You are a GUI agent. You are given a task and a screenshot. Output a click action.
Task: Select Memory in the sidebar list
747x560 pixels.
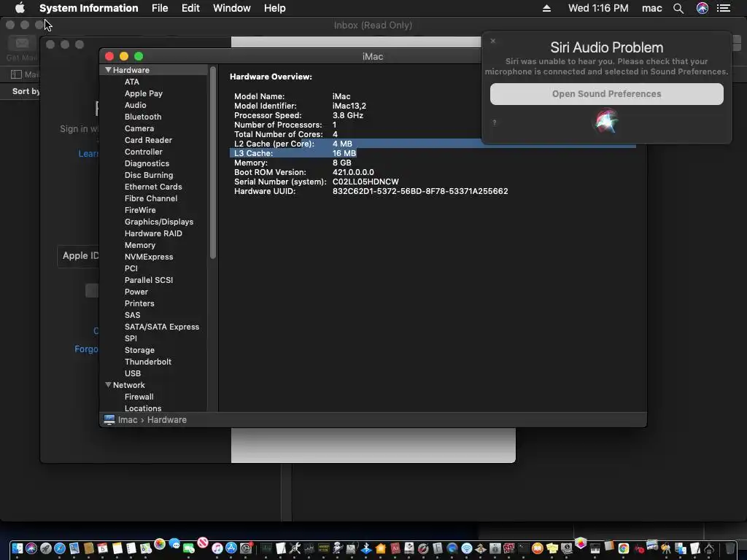pyautogui.click(x=139, y=245)
